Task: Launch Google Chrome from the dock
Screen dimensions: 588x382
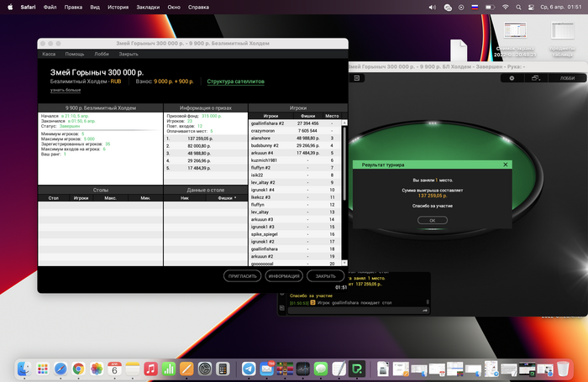Action: [79, 369]
